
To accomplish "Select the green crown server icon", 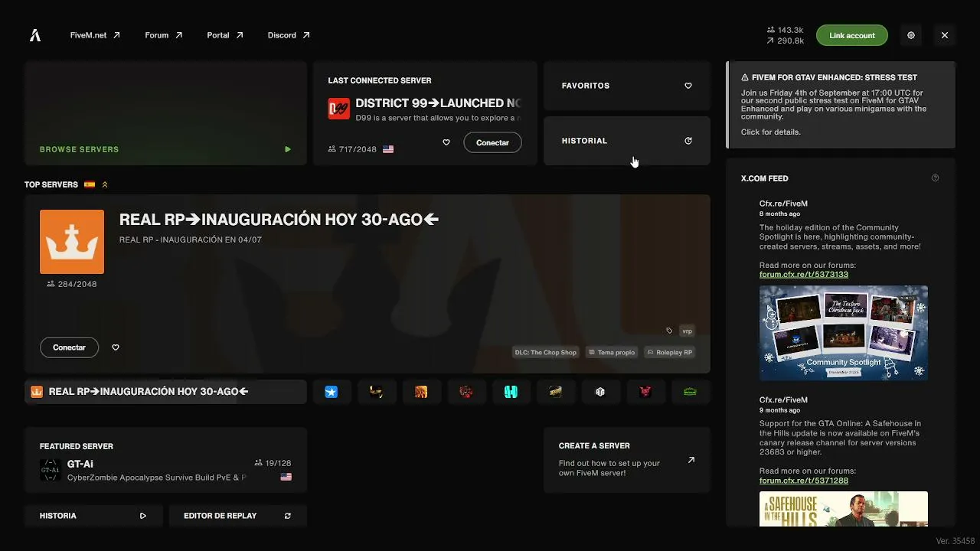I will pyautogui.click(x=690, y=392).
